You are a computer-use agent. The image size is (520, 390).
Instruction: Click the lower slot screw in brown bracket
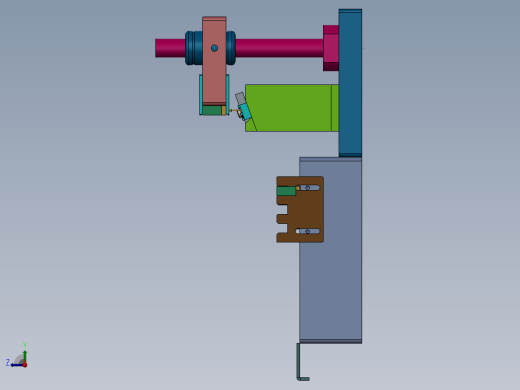pyautogui.click(x=308, y=231)
